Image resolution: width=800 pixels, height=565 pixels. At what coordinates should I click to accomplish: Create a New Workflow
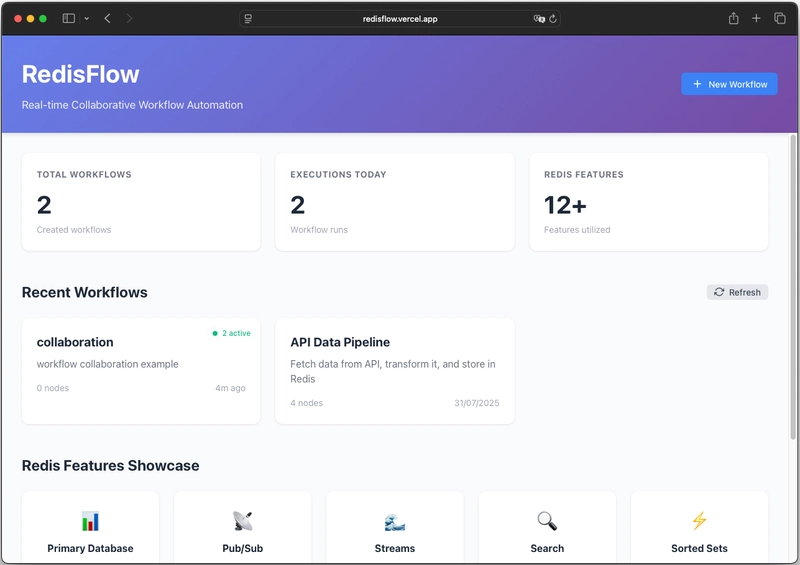[729, 84]
